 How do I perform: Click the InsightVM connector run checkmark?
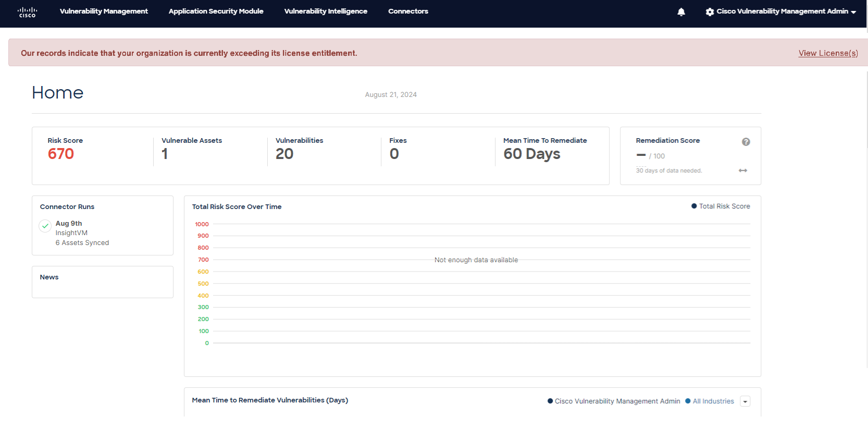pyautogui.click(x=45, y=226)
